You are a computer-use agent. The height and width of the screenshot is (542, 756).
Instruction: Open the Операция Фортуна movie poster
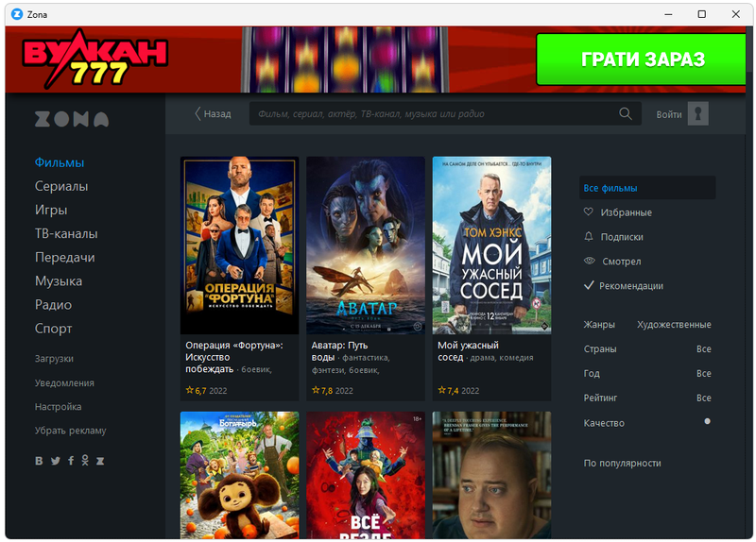[240, 246]
